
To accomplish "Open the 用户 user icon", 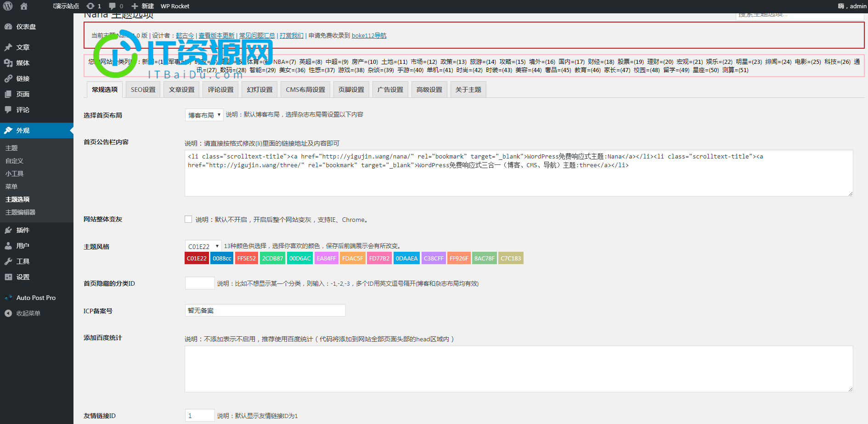I will pos(8,246).
